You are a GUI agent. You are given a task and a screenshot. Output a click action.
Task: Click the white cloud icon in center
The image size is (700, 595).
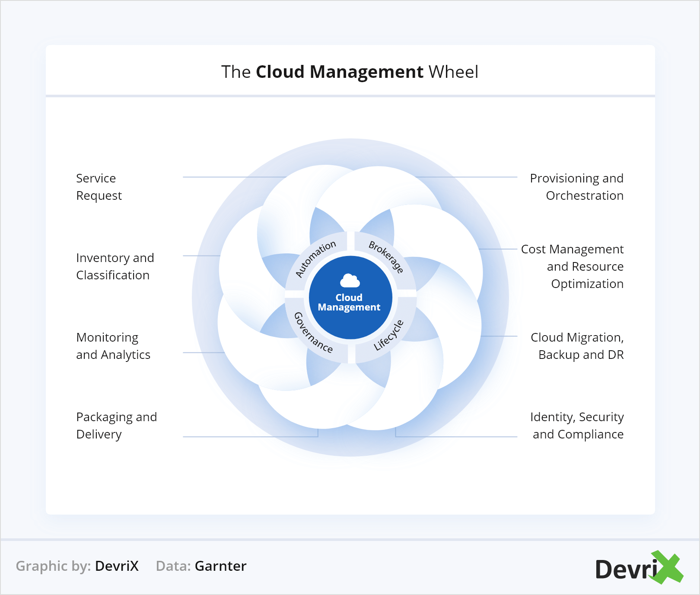tap(350, 281)
